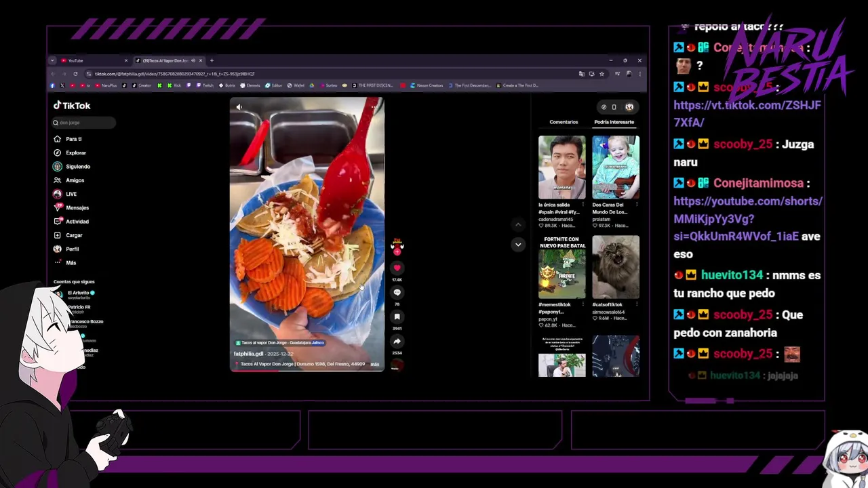Viewport: 868px width, 488px height.
Task: Open options dots for 'Dos Caras Del'
Action: (637, 205)
